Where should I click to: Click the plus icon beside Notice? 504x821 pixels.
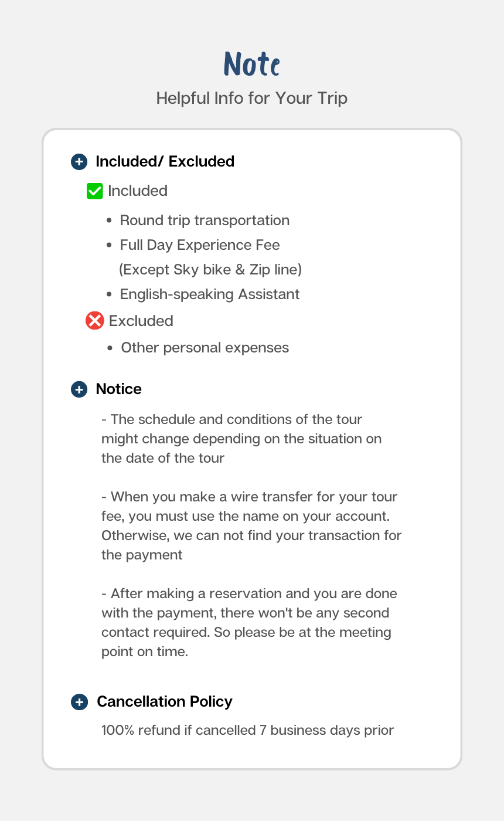(x=79, y=389)
